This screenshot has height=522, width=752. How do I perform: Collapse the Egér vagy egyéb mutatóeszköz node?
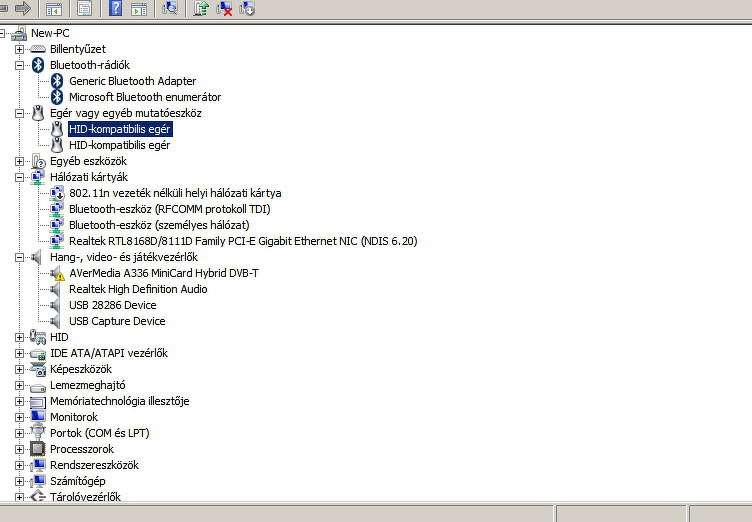[x=19, y=113]
